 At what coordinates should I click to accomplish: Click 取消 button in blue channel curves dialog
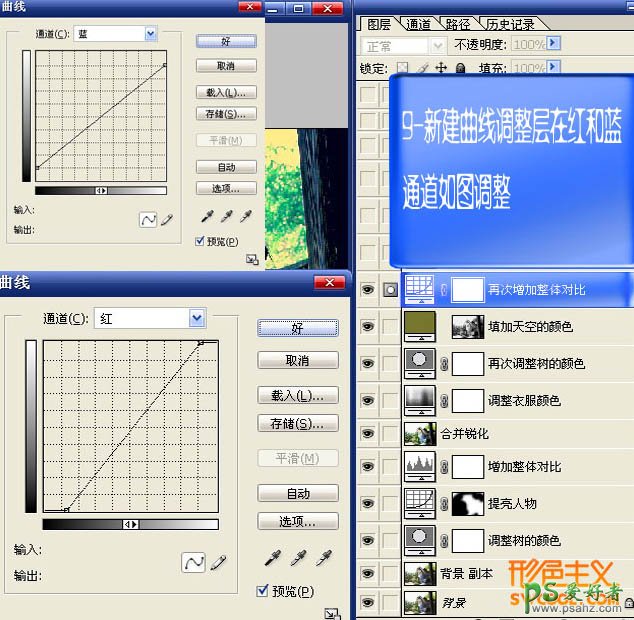226,66
